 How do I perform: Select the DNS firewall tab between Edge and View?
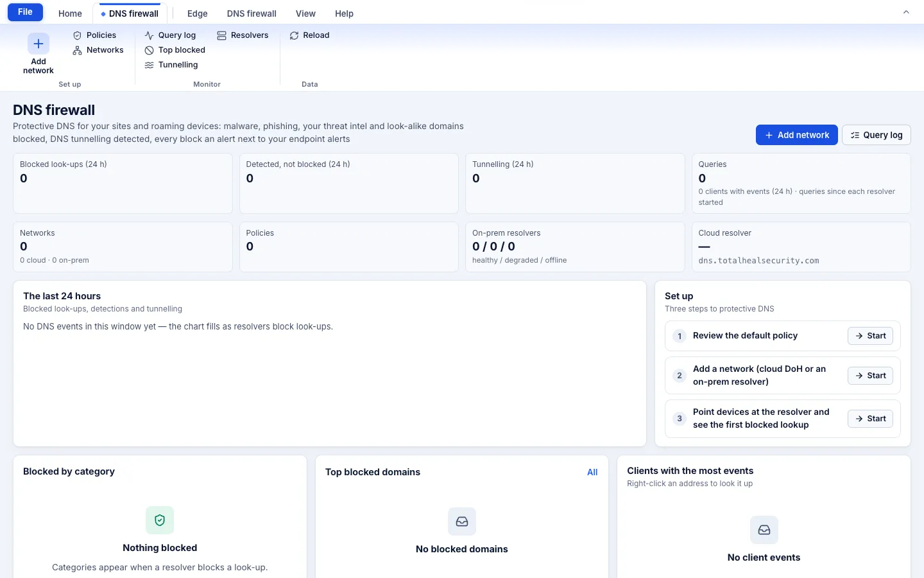coord(252,13)
